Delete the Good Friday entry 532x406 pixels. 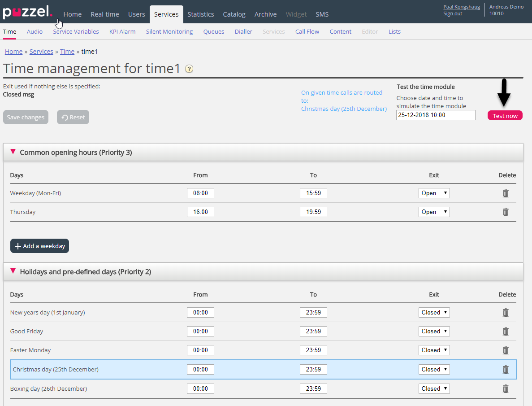tap(506, 332)
